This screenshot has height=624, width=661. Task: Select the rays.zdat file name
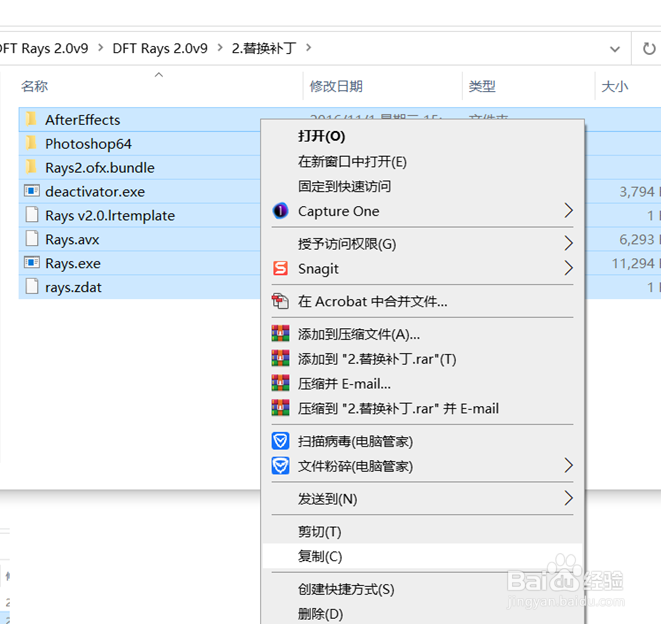(x=73, y=288)
